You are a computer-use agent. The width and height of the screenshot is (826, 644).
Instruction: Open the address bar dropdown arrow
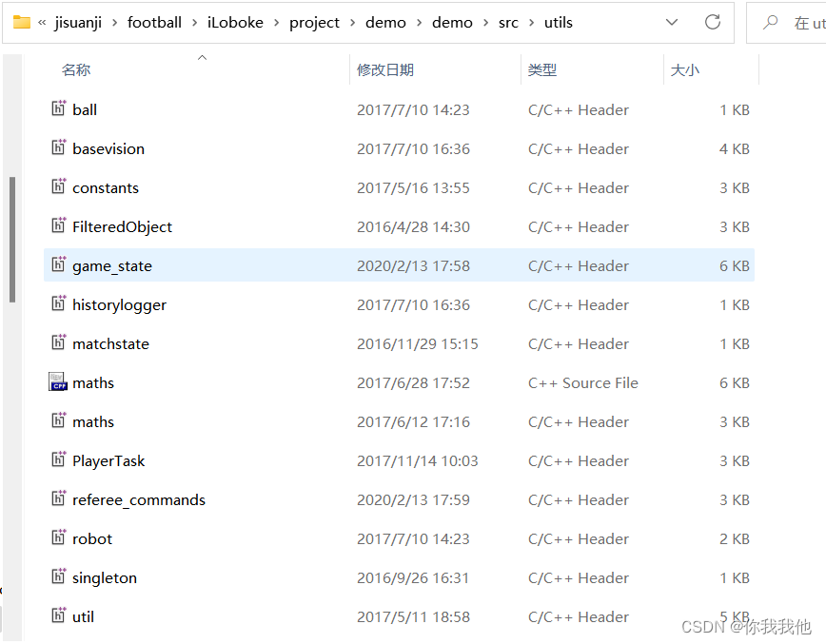(x=672, y=22)
